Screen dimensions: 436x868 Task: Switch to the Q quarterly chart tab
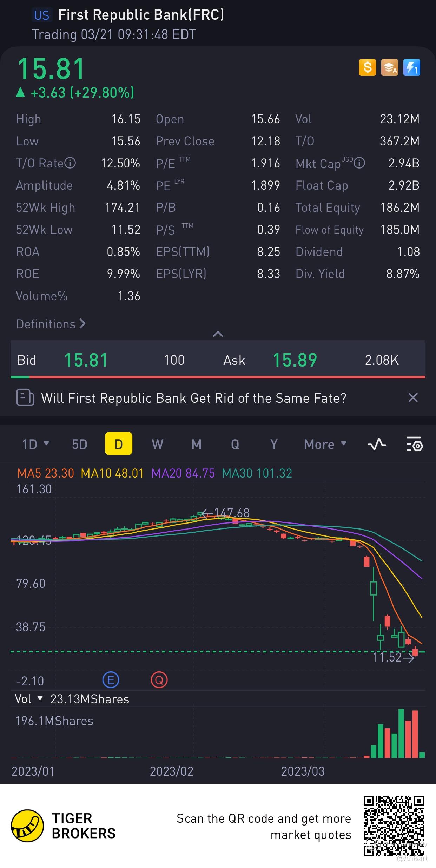235,445
